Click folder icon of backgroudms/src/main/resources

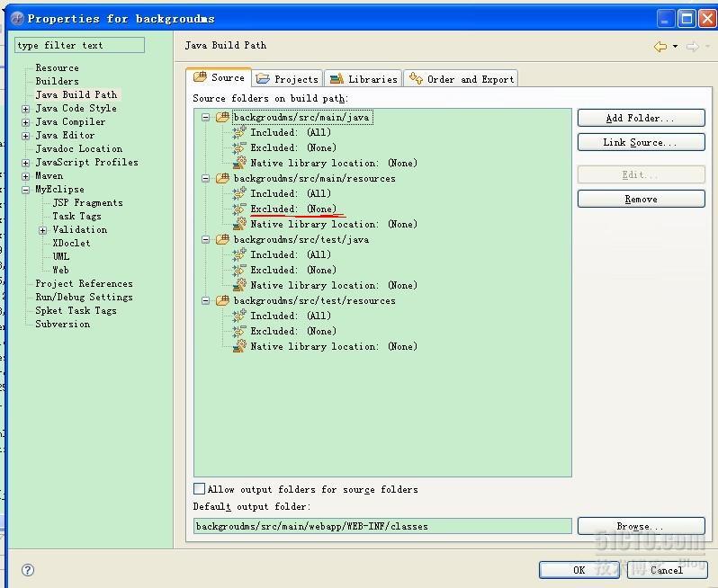pyautogui.click(x=222, y=178)
